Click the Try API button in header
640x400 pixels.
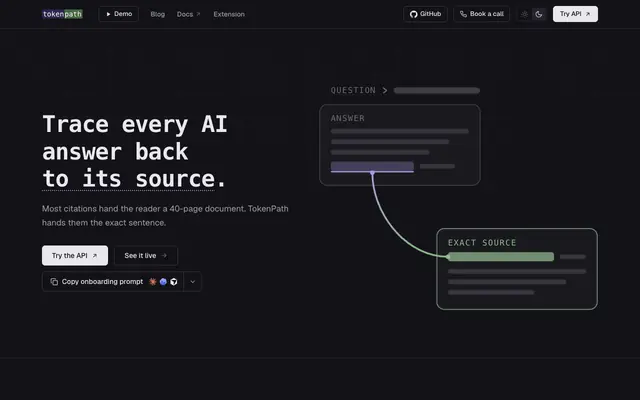(575, 14)
